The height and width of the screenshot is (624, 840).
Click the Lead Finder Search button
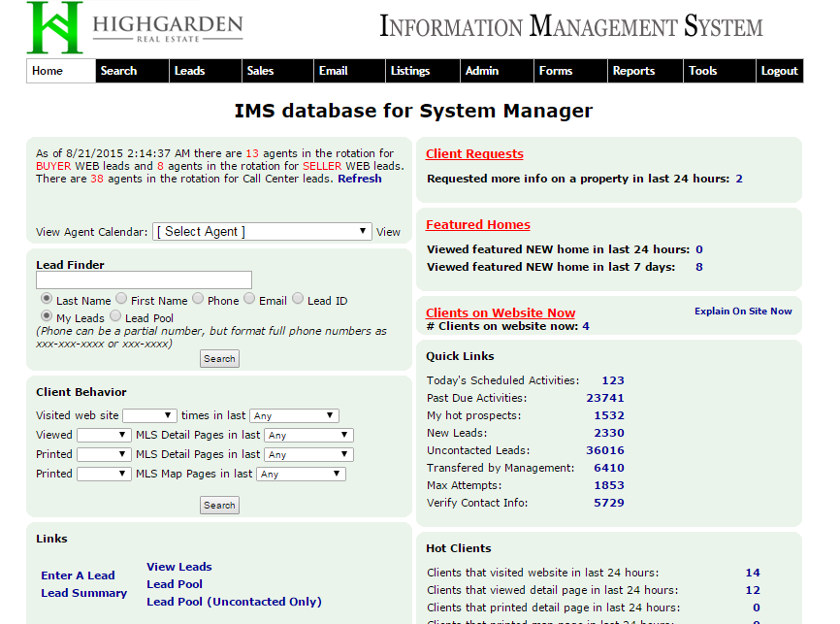[x=219, y=359]
